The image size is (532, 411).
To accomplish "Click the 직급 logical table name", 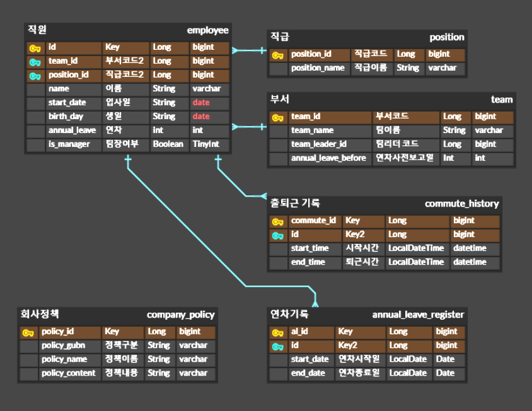I will pyautogui.click(x=280, y=37).
